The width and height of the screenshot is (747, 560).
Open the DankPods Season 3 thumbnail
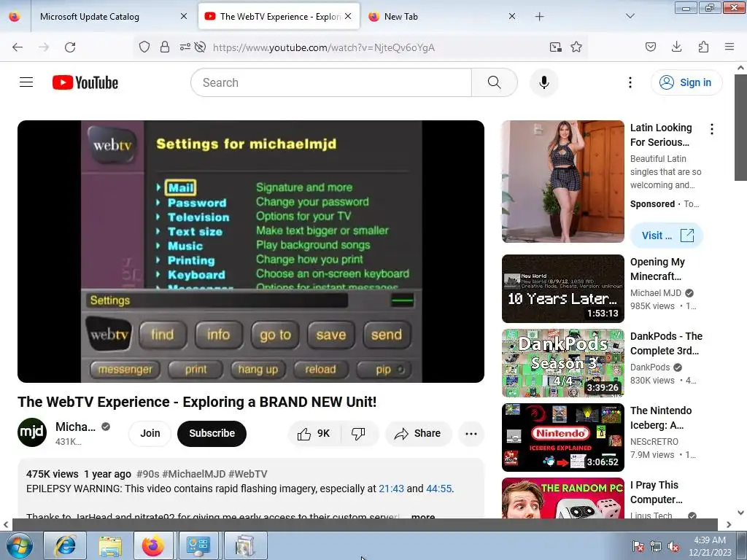pyautogui.click(x=563, y=363)
